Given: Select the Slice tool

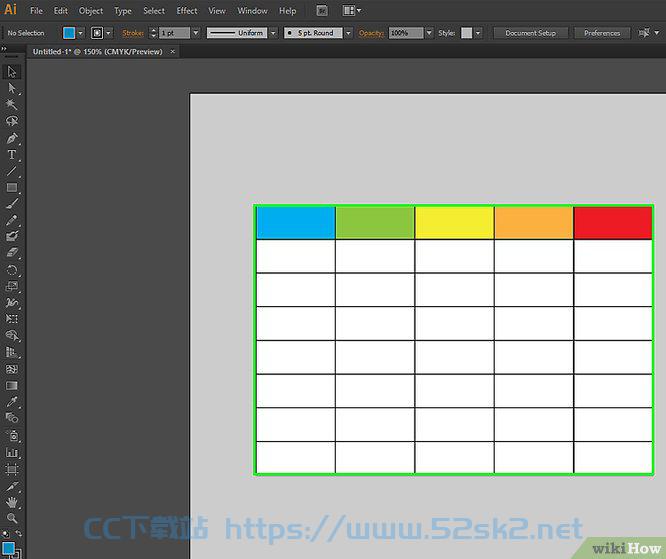Looking at the screenshot, I should (11, 486).
